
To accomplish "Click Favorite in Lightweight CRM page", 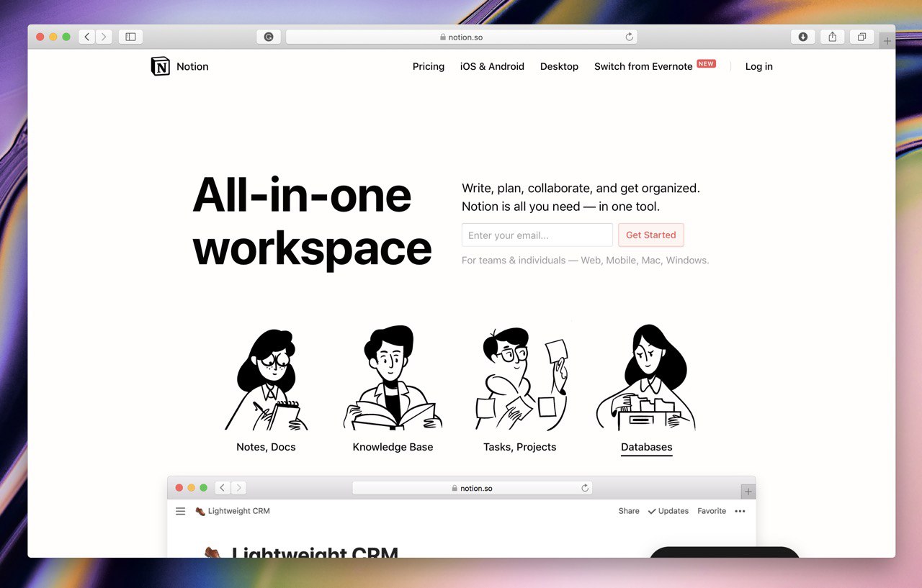I will click(x=712, y=511).
